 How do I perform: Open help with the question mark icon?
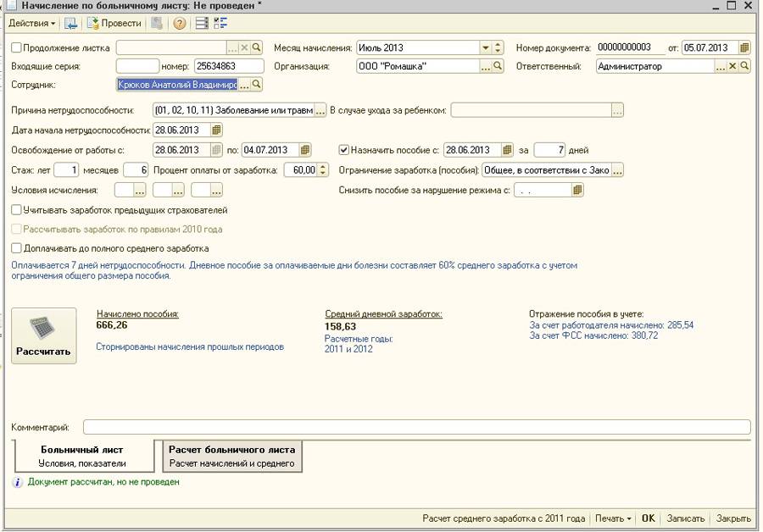pos(180,24)
